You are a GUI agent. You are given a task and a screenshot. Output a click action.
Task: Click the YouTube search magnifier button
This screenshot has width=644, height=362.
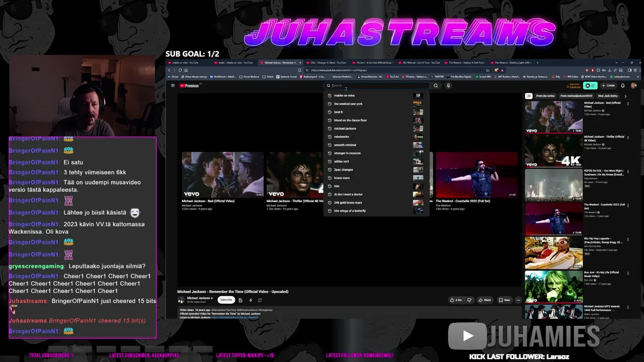436,85
